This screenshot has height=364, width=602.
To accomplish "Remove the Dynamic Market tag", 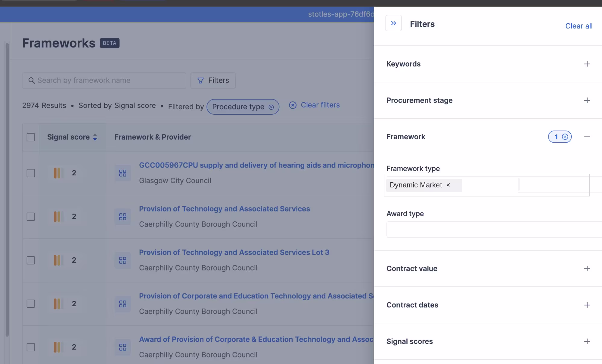I will coord(448,185).
